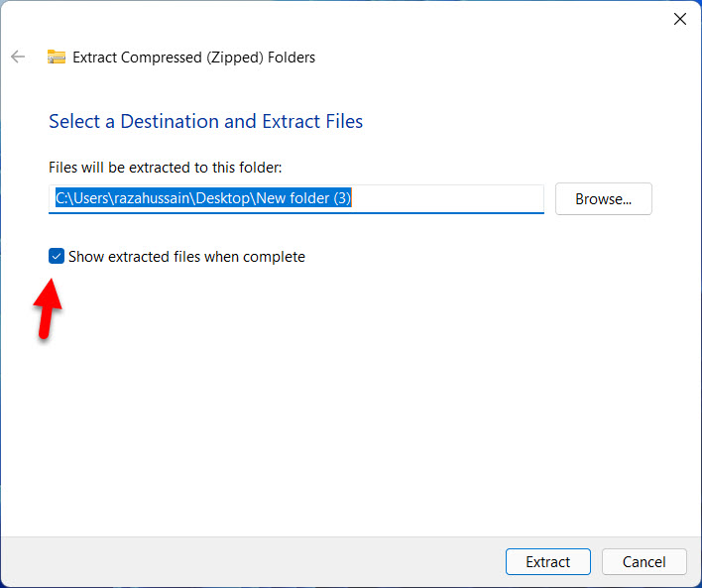This screenshot has width=702, height=588.
Task: Click the highlighted 'New folder (3)' path text
Action: coord(303,198)
